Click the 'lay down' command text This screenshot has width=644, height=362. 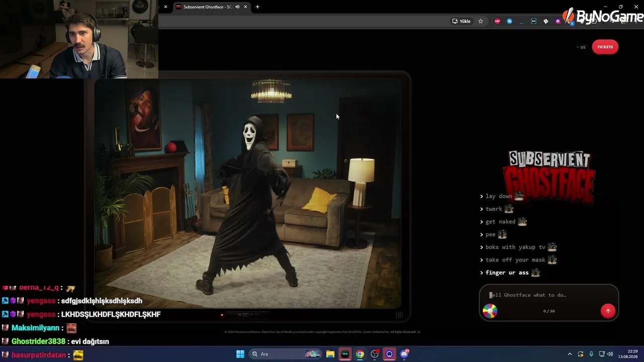(x=499, y=196)
